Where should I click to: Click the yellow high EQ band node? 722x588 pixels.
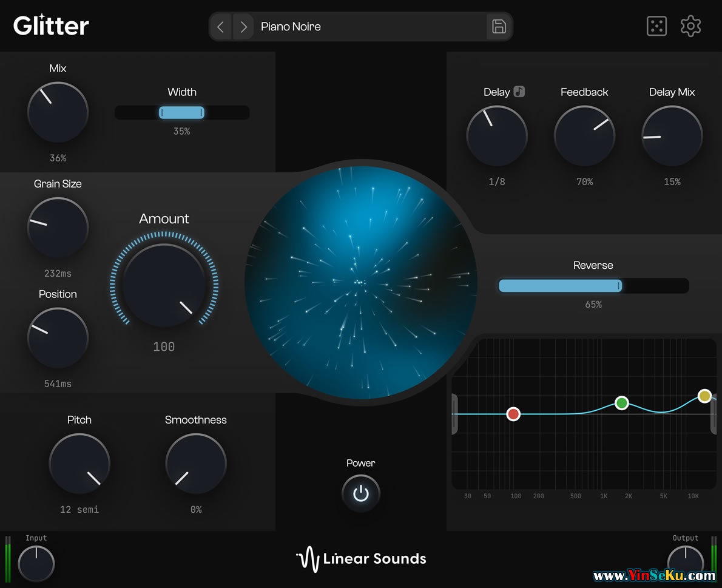coord(704,396)
